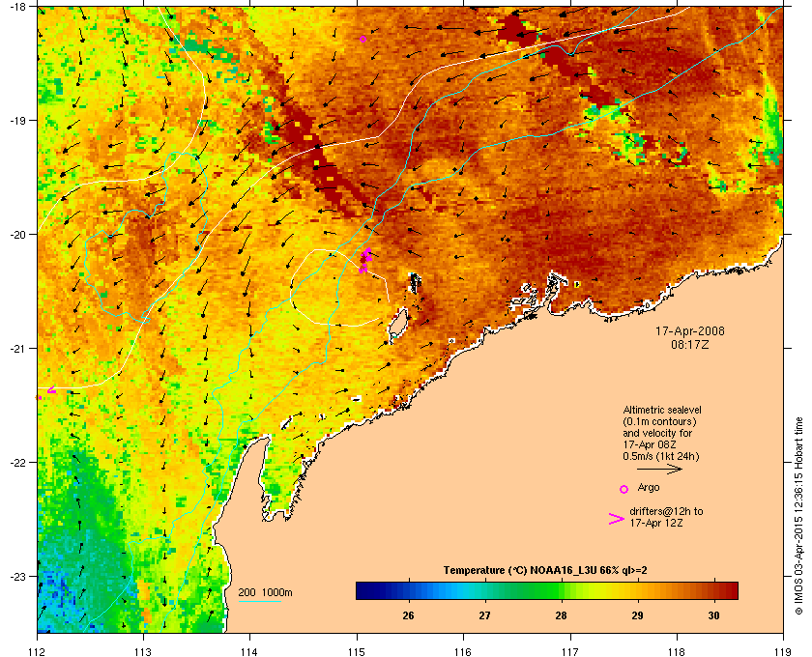Image resolution: width=812 pixels, height=657 pixels.
Task: Click the longitude axis label 119
Action: [783, 652]
